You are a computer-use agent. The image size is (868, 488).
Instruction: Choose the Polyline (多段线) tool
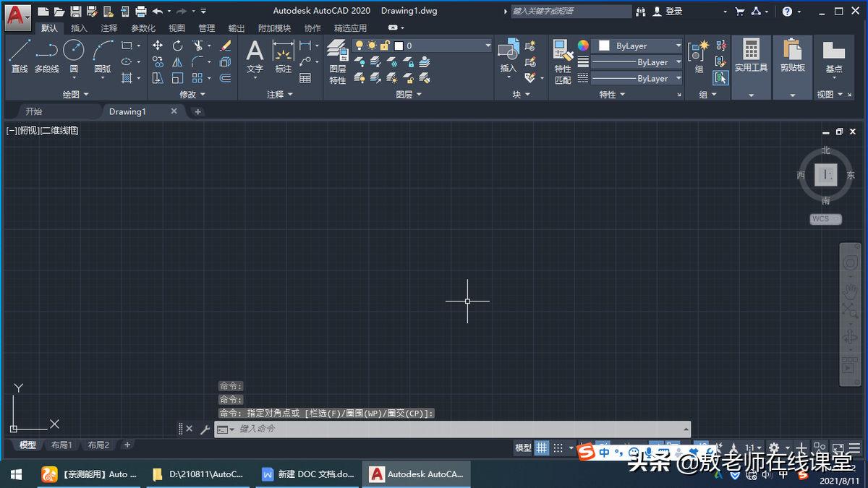click(47, 55)
